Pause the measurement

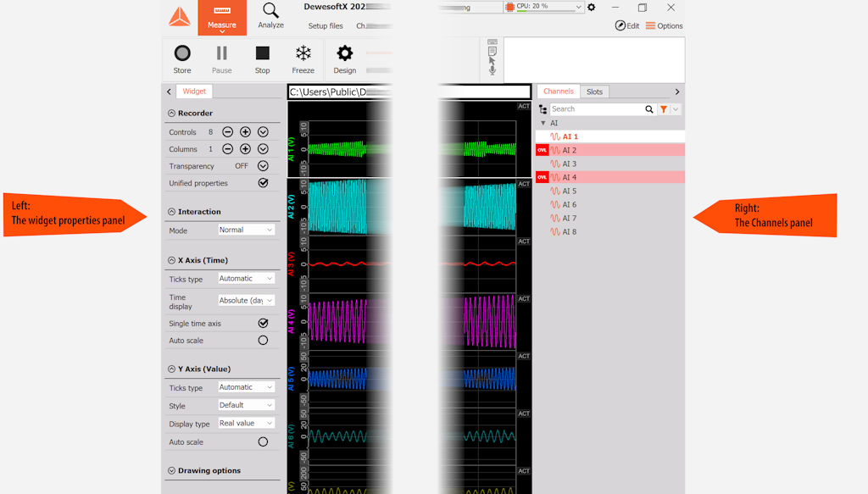[x=222, y=59]
